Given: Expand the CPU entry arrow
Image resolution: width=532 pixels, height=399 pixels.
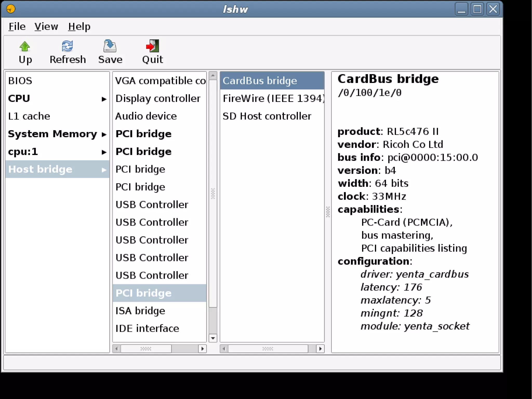Looking at the screenshot, I should pos(104,99).
